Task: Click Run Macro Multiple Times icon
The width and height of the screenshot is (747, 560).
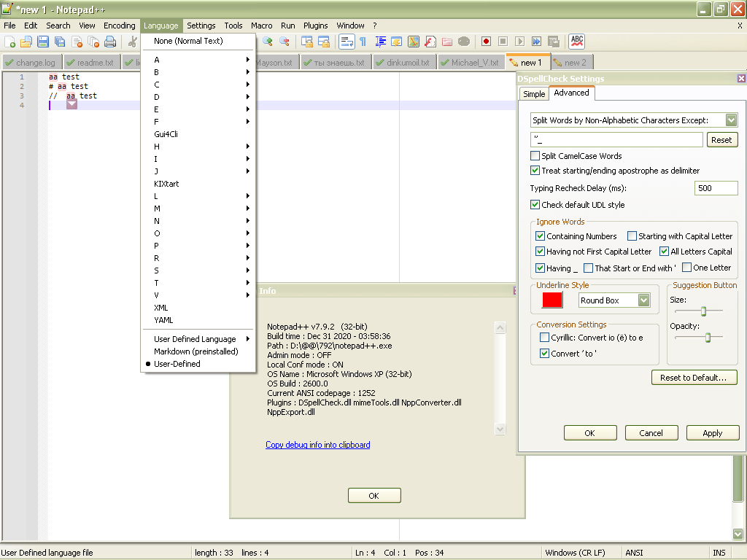Action: pos(536,42)
